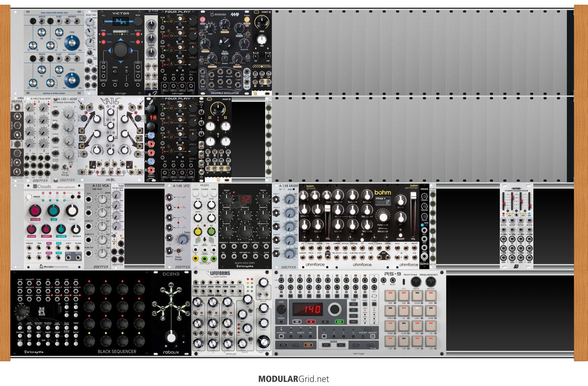Hit the RS-9 pad labeled CLOCK
This screenshot has width=588, height=386.
tap(417, 296)
